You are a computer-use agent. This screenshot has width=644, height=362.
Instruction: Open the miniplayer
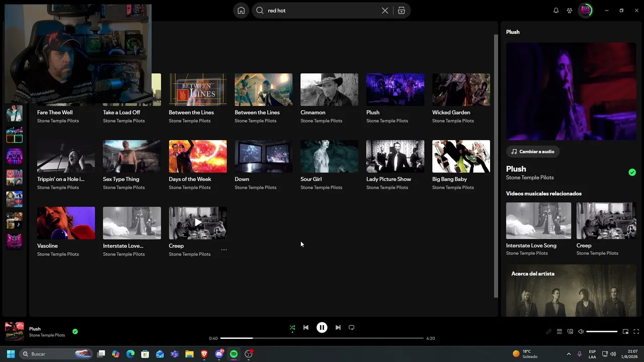coord(626,332)
